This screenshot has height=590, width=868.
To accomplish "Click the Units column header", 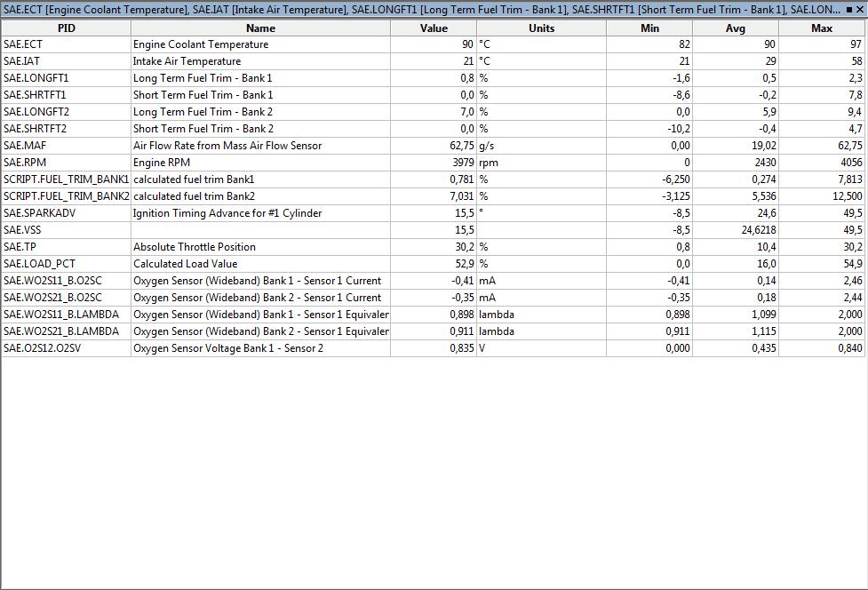I will click(541, 28).
